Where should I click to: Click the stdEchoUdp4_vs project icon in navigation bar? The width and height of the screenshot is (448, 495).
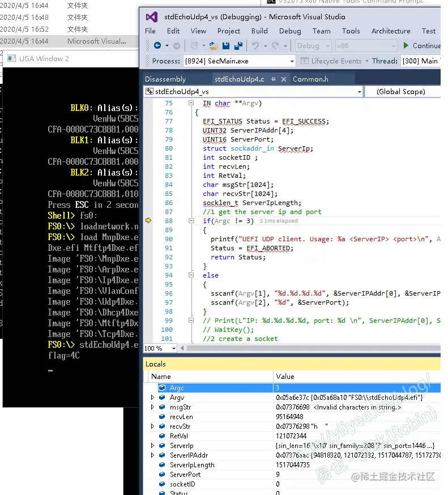click(150, 92)
